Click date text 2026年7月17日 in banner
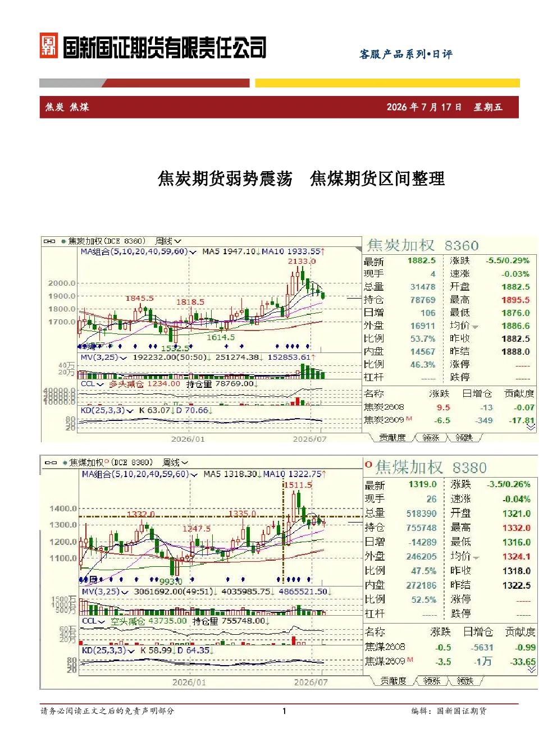The image size is (557, 756). click(x=424, y=107)
